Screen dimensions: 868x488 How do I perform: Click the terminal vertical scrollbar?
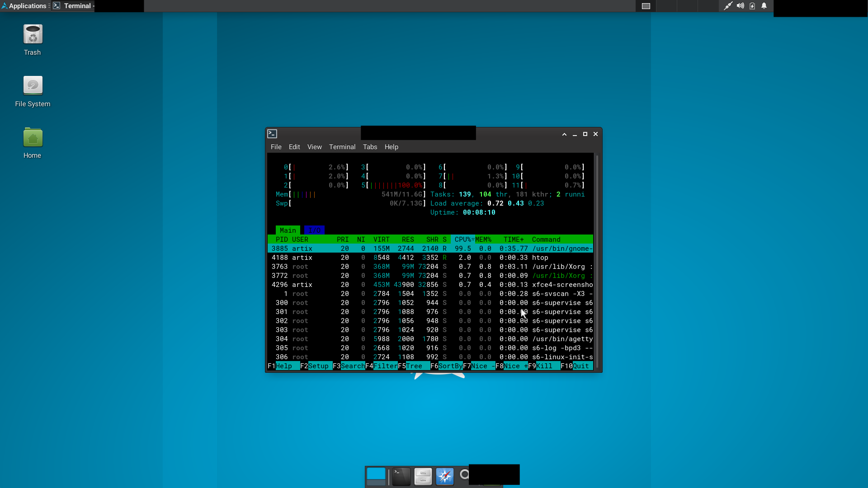click(x=597, y=261)
